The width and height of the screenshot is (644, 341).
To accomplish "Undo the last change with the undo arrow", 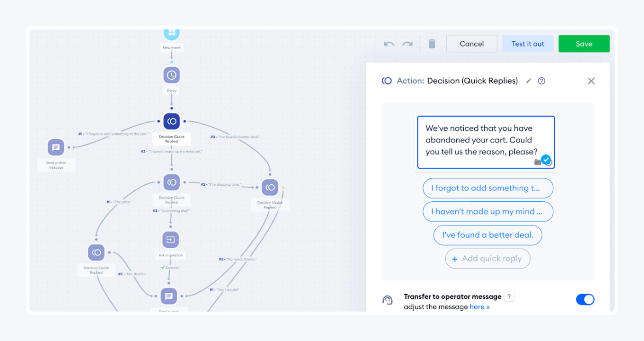I will 388,43.
